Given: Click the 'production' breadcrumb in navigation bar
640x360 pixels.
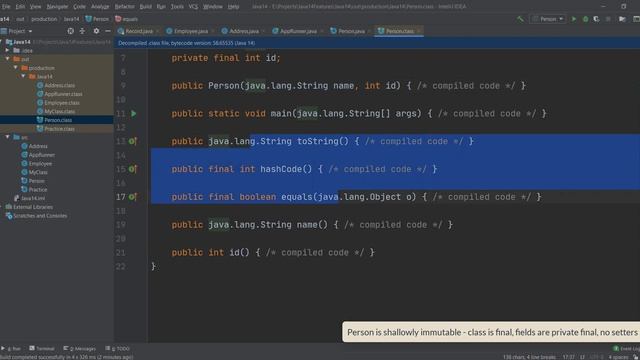Looking at the screenshot, I should (44, 19).
